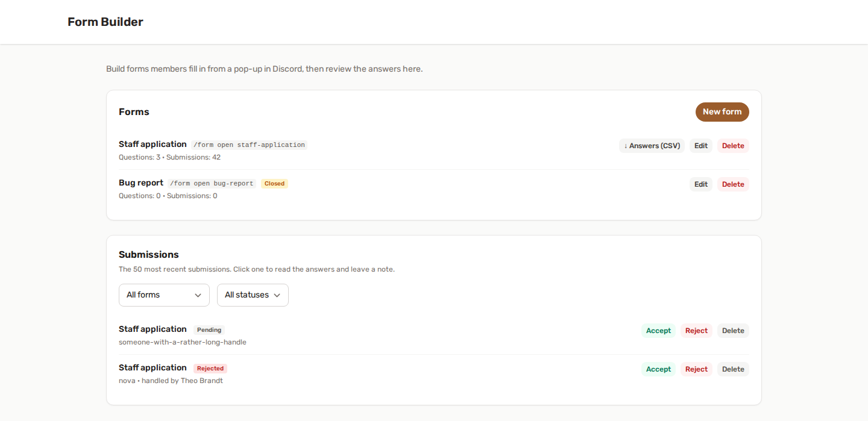Edit the Bug report form
868x421 pixels.
click(x=701, y=184)
